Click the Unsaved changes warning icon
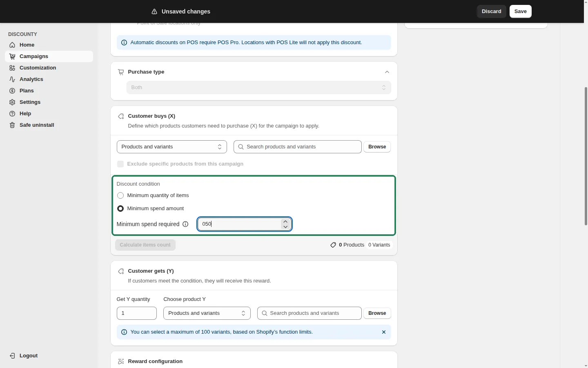The height and width of the screenshot is (368, 588). coord(154,11)
